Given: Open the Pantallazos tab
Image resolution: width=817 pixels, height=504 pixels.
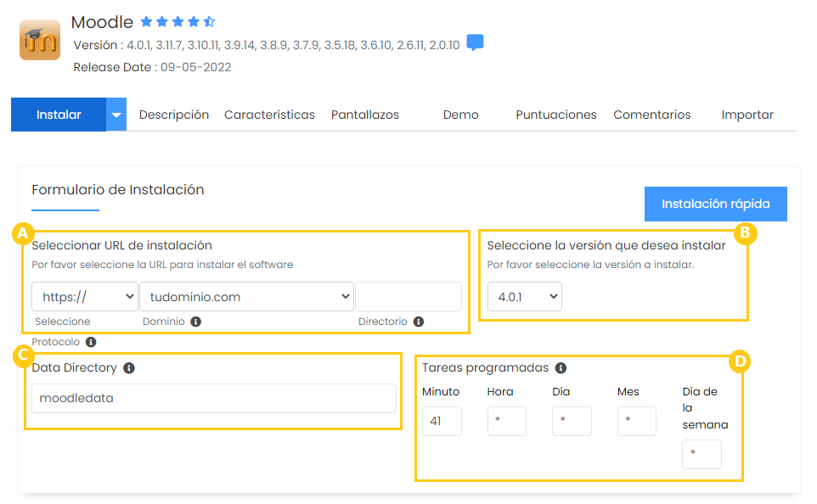Looking at the screenshot, I should [x=364, y=115].
